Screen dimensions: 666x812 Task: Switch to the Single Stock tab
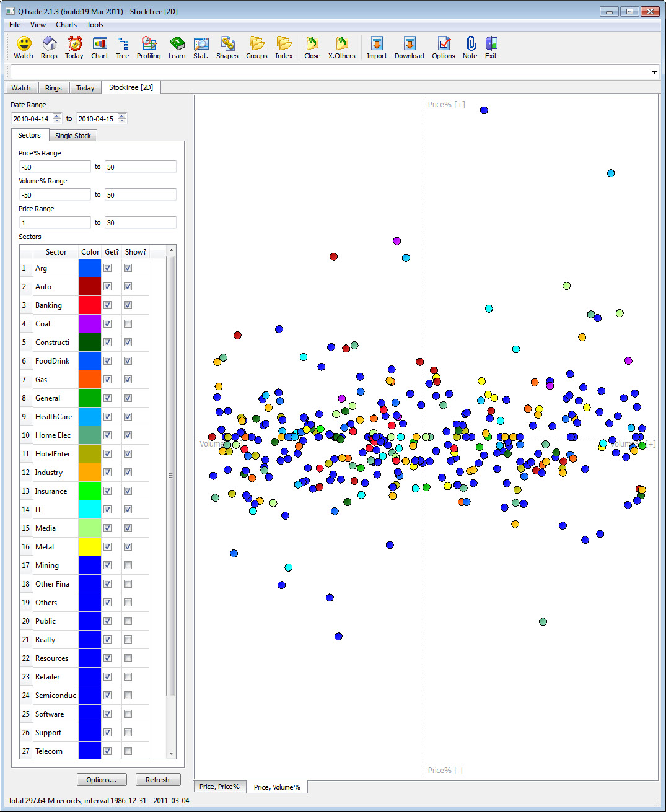click(x=73, y=135)
